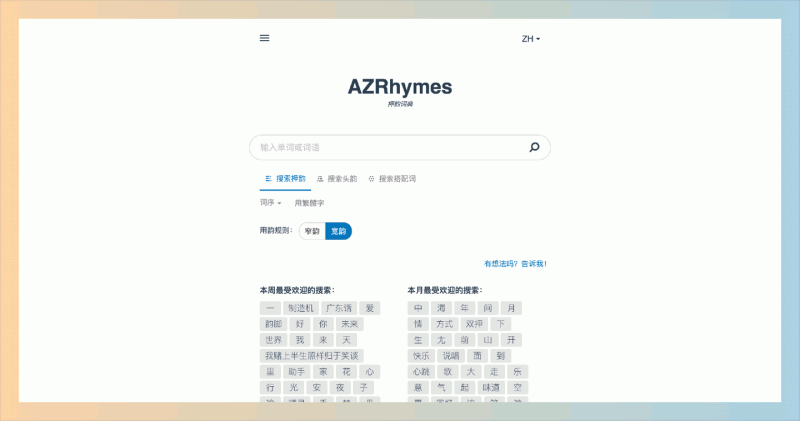
Task: Switch to the 搜索搭配词 tab
Action: (392, 179)
